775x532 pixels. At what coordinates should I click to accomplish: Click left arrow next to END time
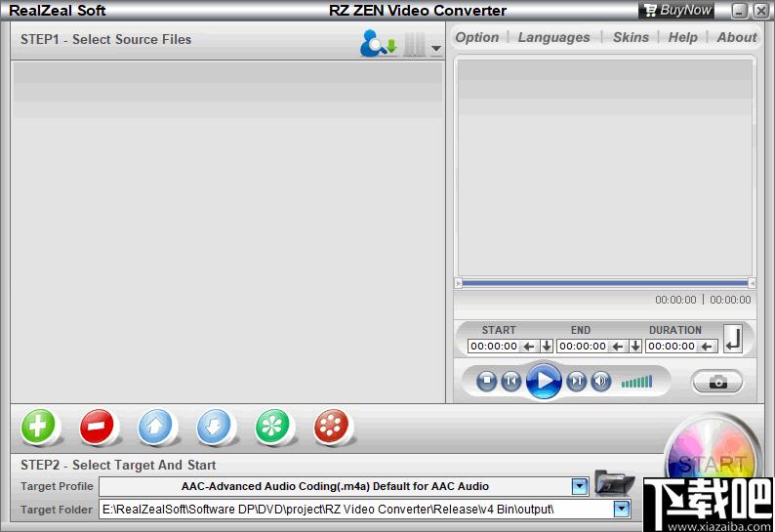pos(618,347)
